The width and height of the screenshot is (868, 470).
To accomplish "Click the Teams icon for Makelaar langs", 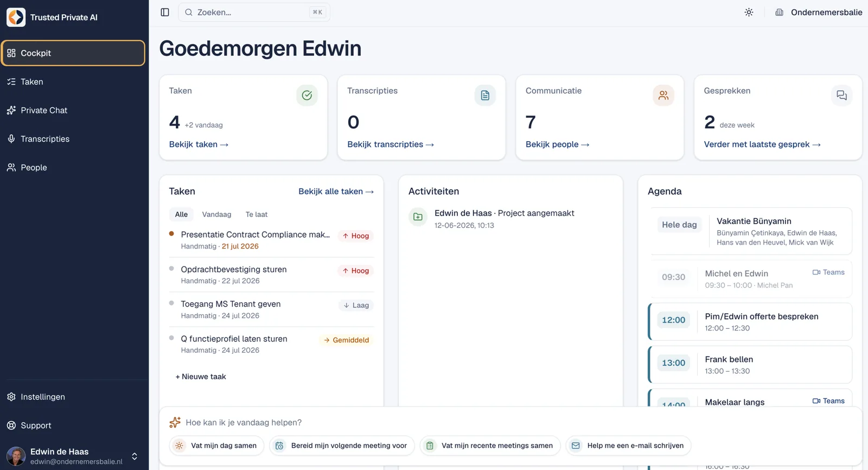I will point(816,401).
